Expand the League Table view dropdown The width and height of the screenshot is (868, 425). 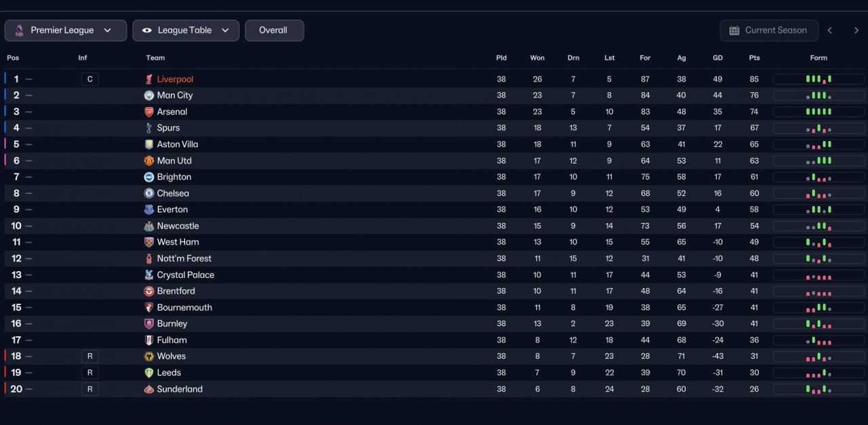point(186,31)
